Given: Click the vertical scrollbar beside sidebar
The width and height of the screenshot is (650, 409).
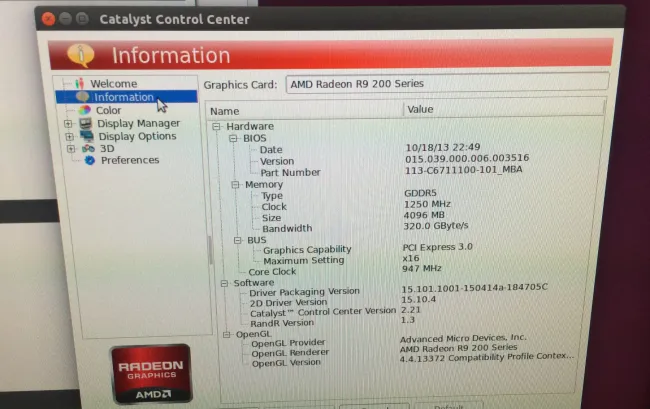Looking at the screenshot, I should click(211, 250).
